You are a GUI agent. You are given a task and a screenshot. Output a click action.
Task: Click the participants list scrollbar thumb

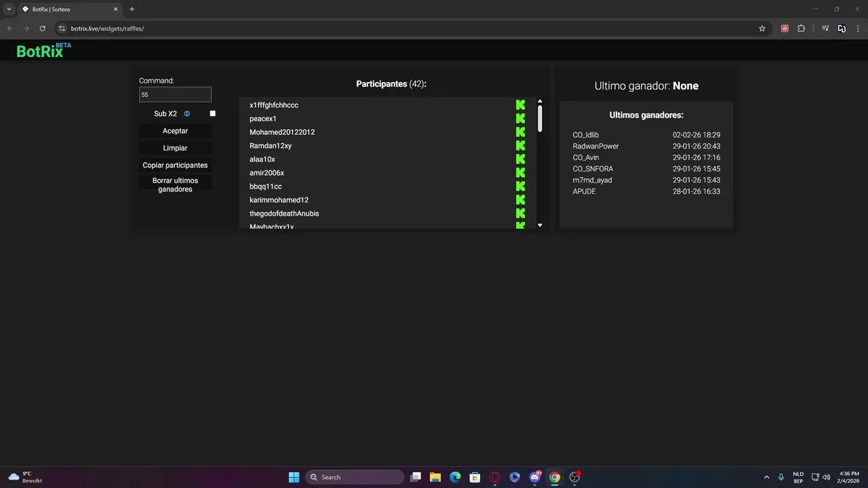pyautogui.click(x=540, y=119)
